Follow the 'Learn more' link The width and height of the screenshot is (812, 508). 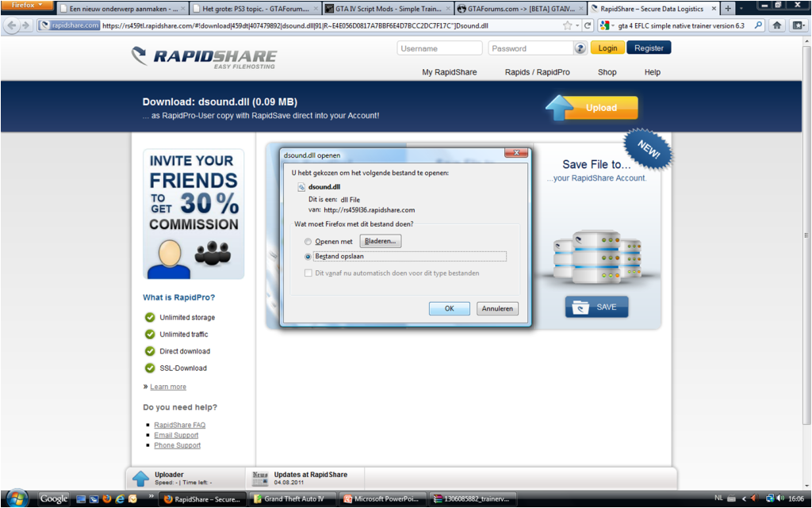coord(168,387)
